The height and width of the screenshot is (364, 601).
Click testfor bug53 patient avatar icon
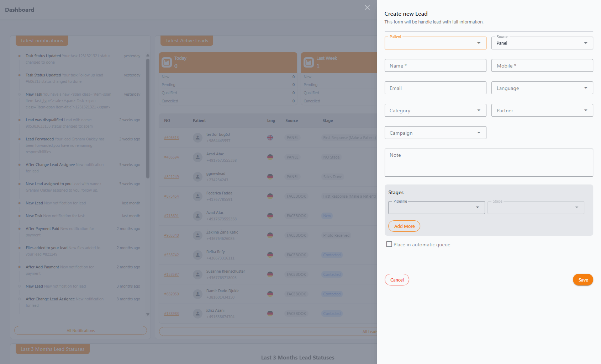(x=197, y=138)
